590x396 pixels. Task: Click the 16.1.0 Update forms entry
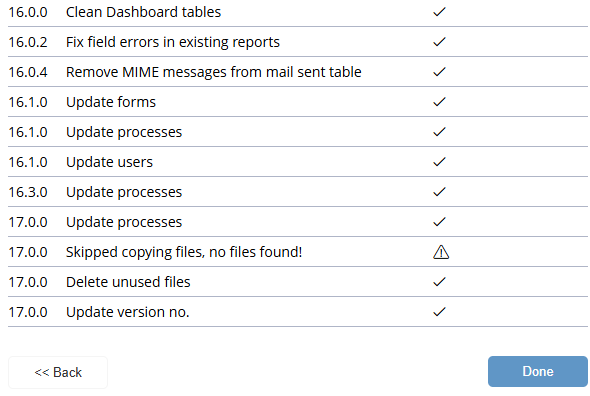pyautogui.click(x=111, y=102)
